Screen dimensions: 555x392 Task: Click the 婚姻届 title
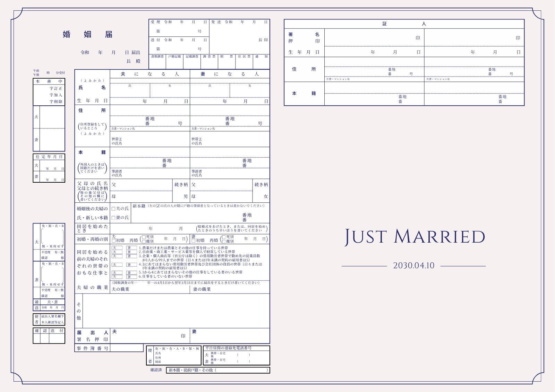[88, 34]
